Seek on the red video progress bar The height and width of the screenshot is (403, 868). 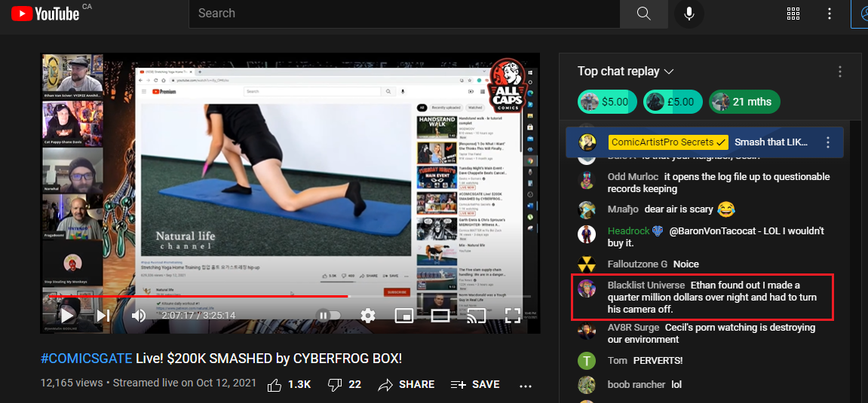pos(290,296)
